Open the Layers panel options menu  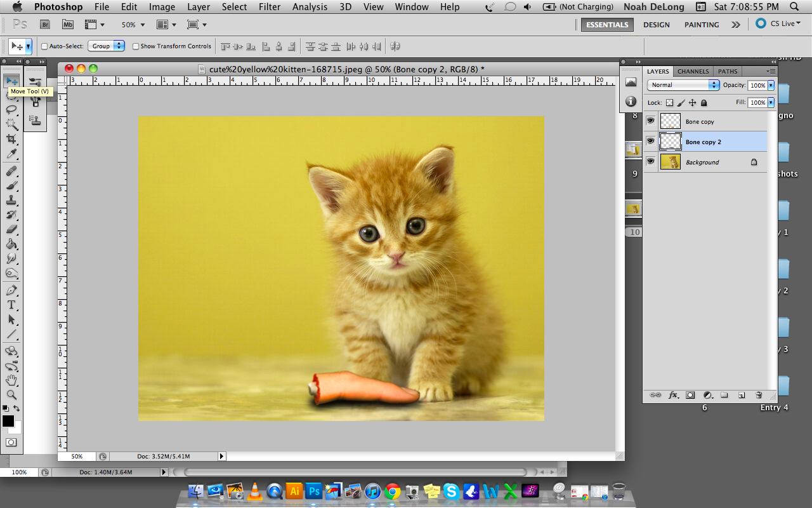[x=770, y=71]
